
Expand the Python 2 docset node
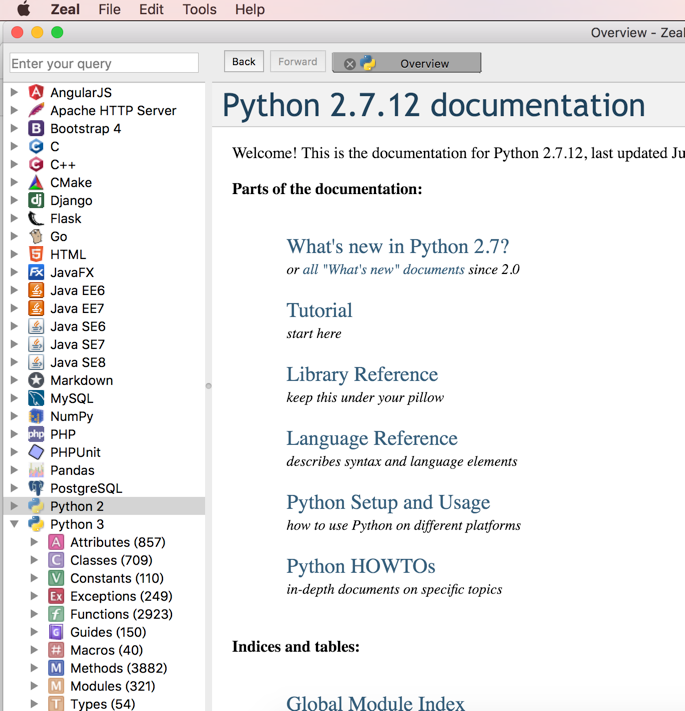coord(14,506)
